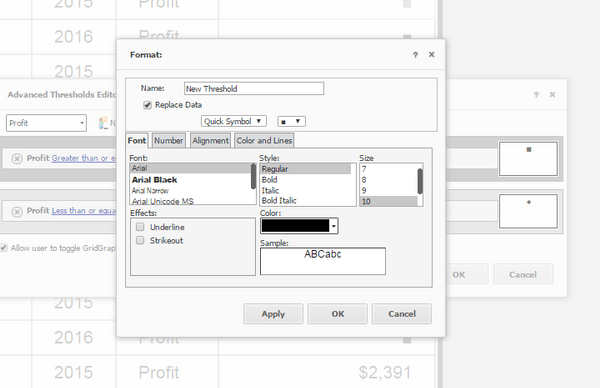Close the Format dialog
600x388 pixels.
point(432,55)
